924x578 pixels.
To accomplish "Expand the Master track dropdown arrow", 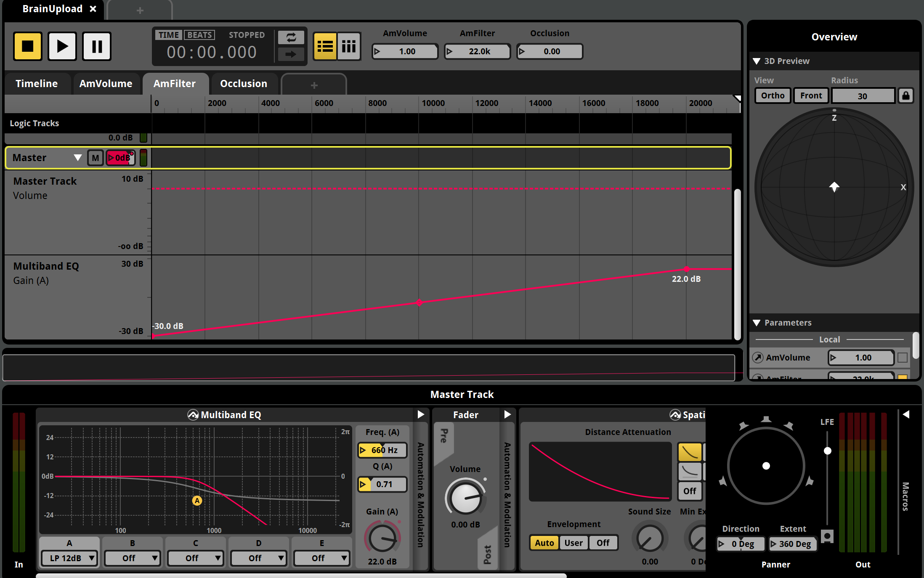I will point(77,158).
